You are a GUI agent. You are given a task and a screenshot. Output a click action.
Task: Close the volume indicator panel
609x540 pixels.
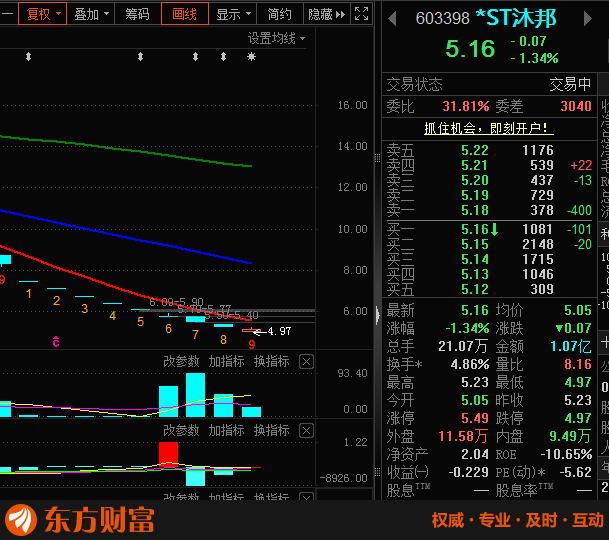[x=306, y=362]
